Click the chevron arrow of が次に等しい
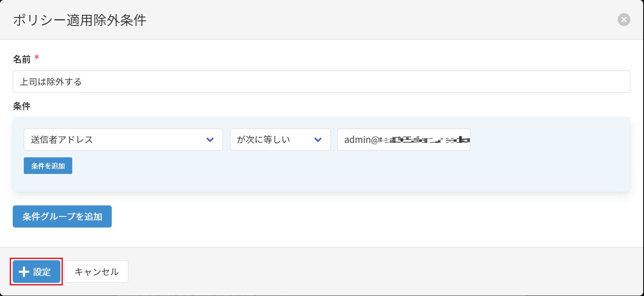 (x=317, y=139)
